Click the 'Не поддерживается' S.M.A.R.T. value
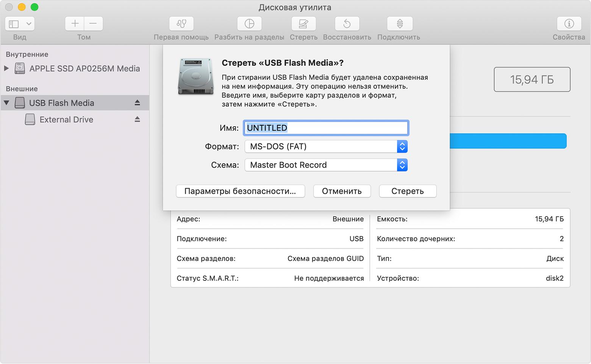The height and width of the screenshot is (364, 591). (x=329, y=278)
